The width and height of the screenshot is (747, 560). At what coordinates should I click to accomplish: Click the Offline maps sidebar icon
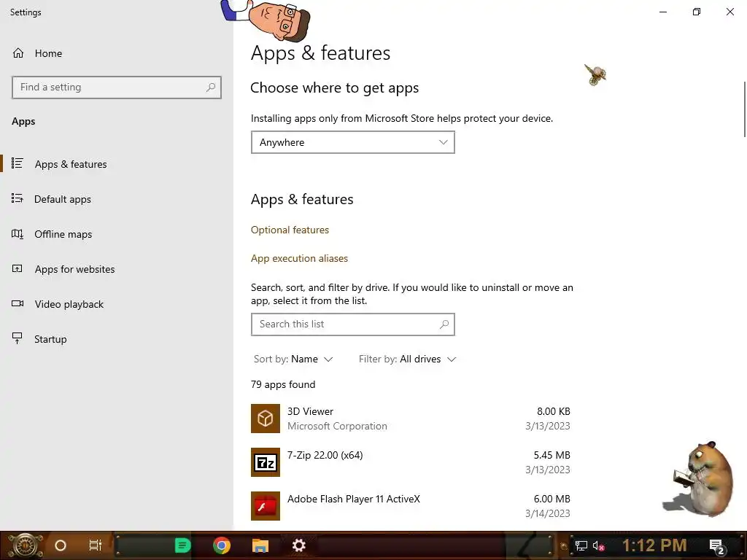tap(18, 234)
